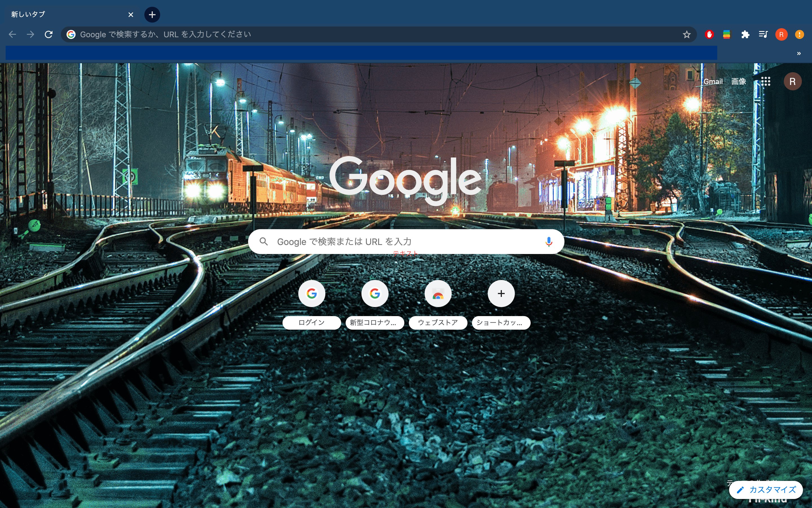The width and height of the screenshot is (812, 508).
Task: Add a shortcut with the plus tile
Action: point(501,293)
